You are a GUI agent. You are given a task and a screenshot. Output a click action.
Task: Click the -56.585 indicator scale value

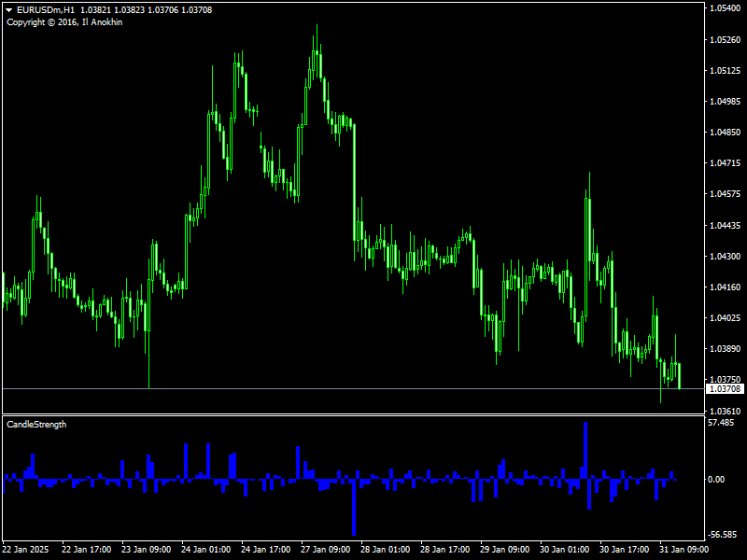(x=724, y=532)
